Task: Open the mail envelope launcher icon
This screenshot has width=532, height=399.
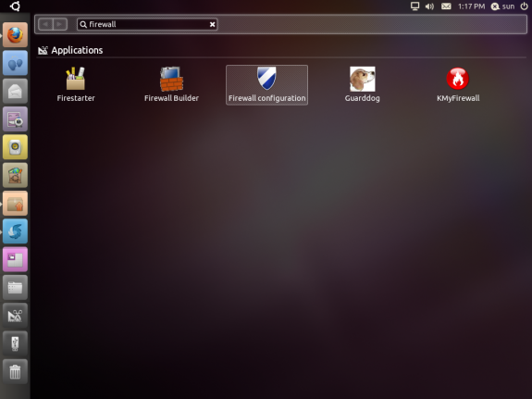Action: click(x=15, y=91)
